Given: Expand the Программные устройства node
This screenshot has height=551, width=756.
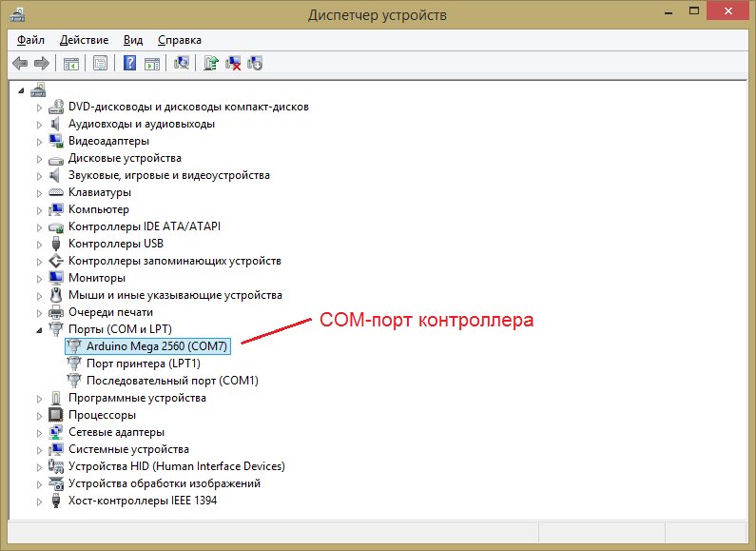Looking at the screenshot, I should point(39,399).
